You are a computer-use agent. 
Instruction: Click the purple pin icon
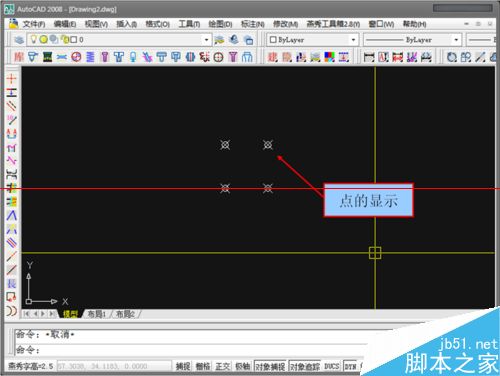(x=105, y=57)
